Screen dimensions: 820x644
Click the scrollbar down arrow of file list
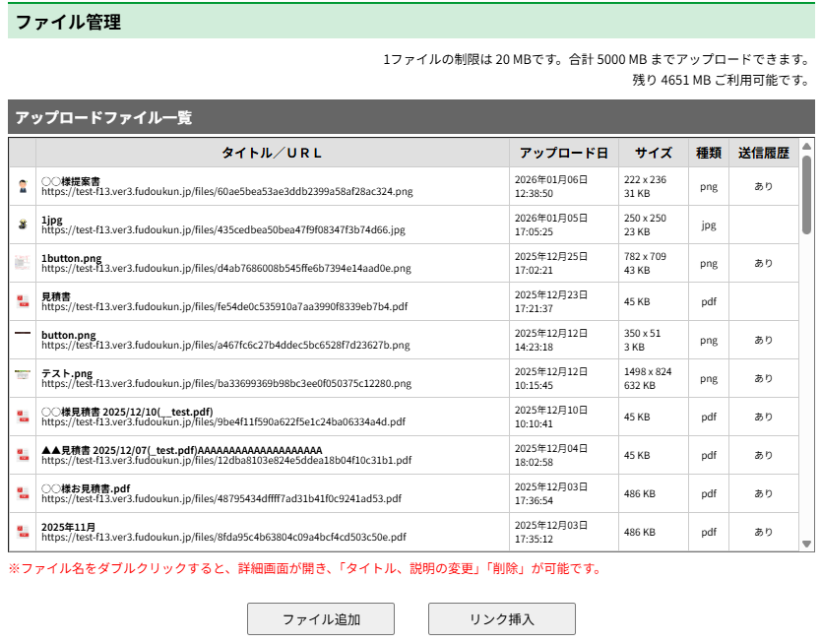click(807, 544)
